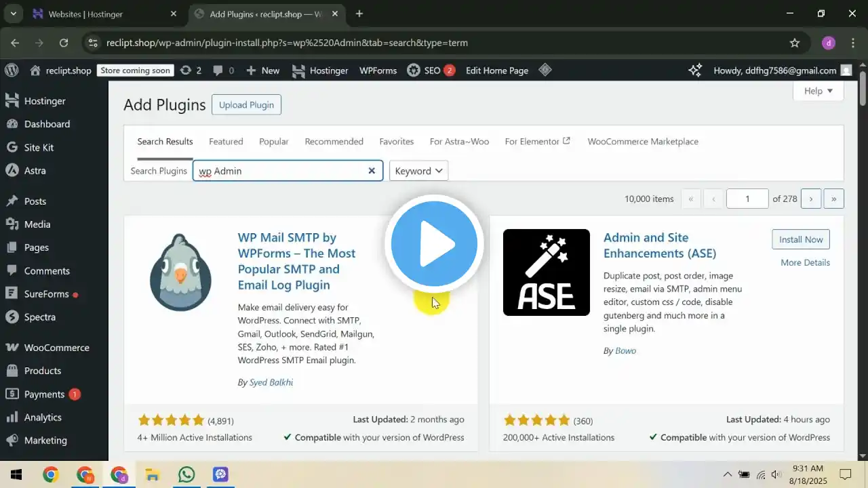Go to the next results page
This screenshot has height=488, width=868.
811,199
